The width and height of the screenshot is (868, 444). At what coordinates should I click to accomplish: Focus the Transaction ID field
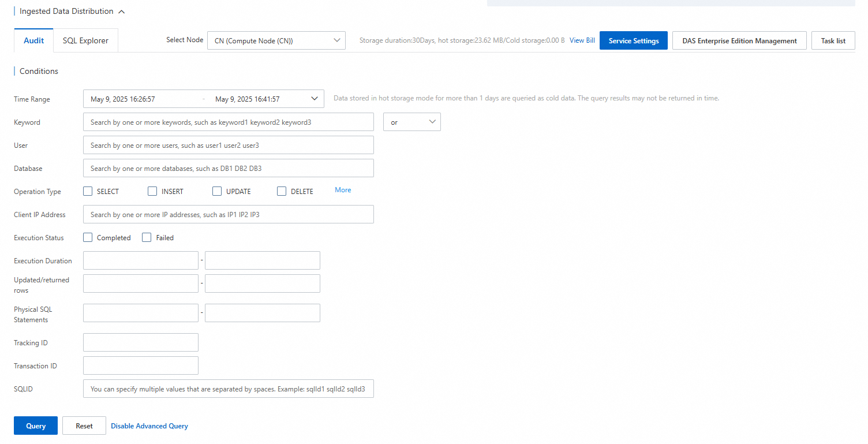(x=141, y=365)
